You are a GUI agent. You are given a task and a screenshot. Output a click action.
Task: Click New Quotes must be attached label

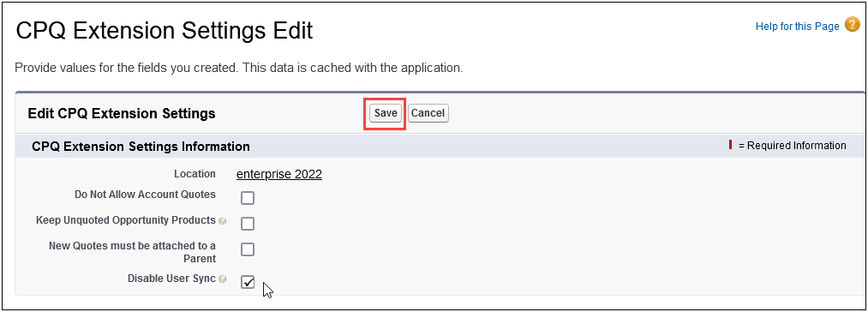tap(132, 252)
